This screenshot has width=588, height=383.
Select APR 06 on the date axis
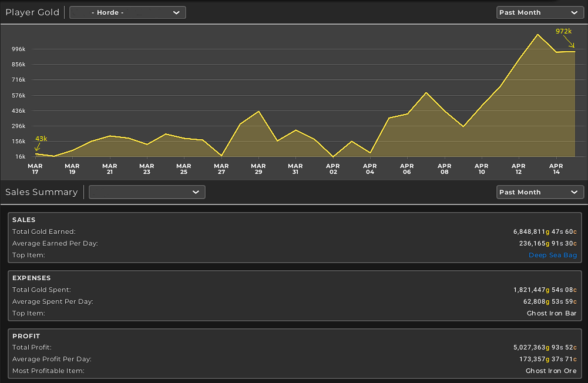pos(406,169)
